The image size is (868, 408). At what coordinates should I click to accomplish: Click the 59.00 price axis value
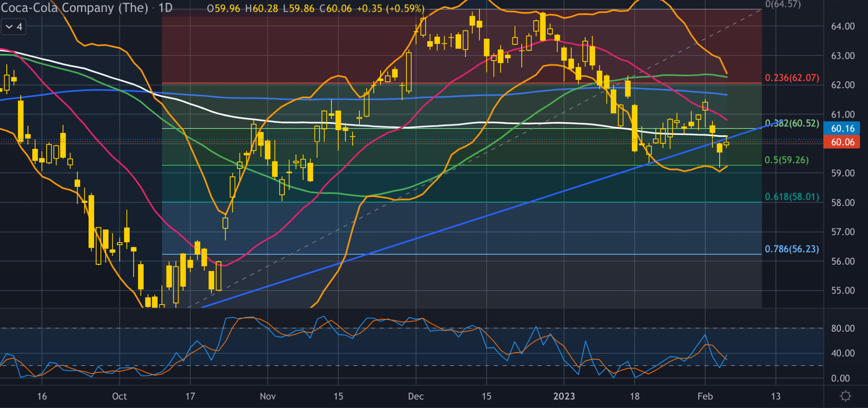coord(843,173)
